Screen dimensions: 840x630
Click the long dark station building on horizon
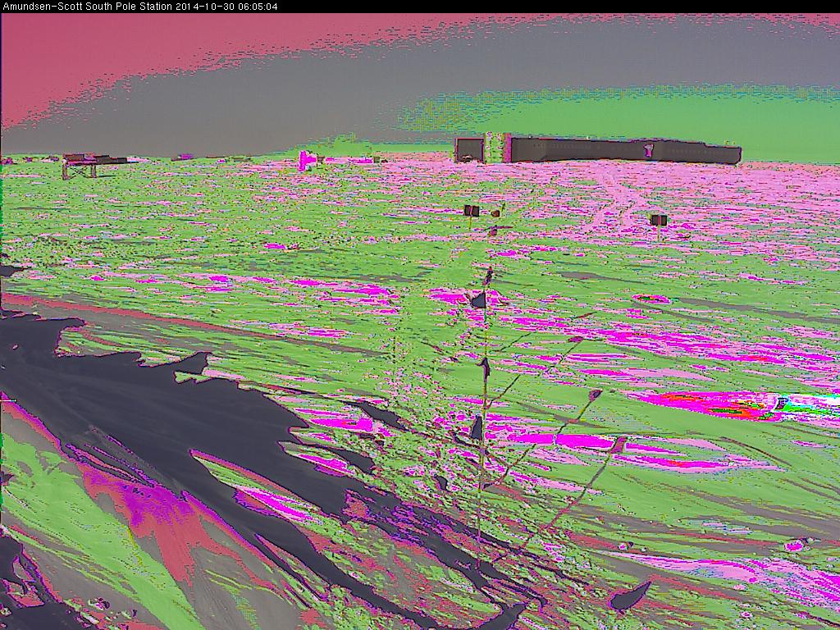(623, 150)
